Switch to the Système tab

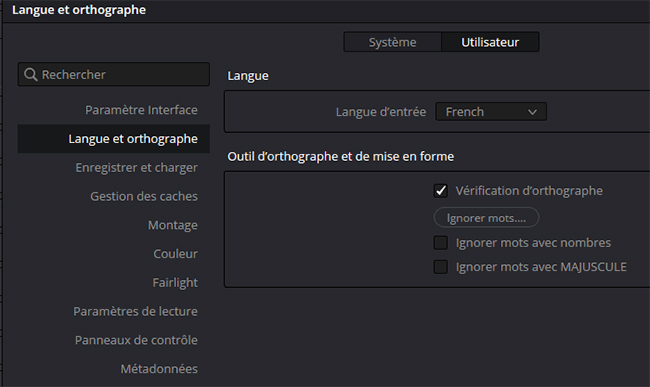click(x=393, y=42)
